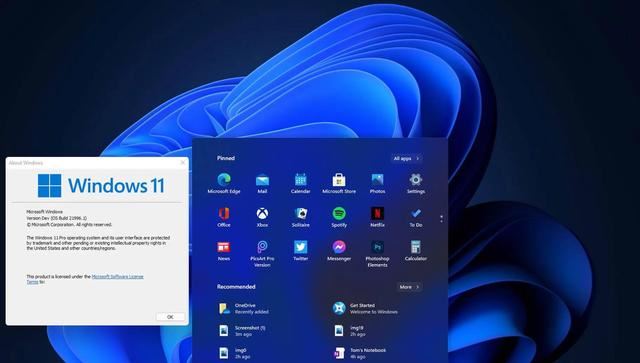Start the Solitaire game
This screenshot has height=363, width=640.
[300, 217]
